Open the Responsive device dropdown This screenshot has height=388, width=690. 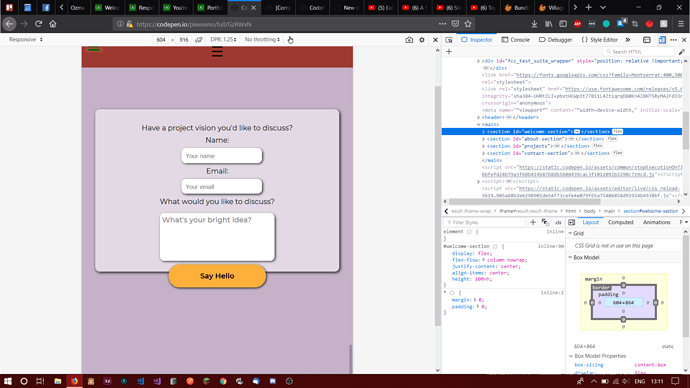[26, 40]
